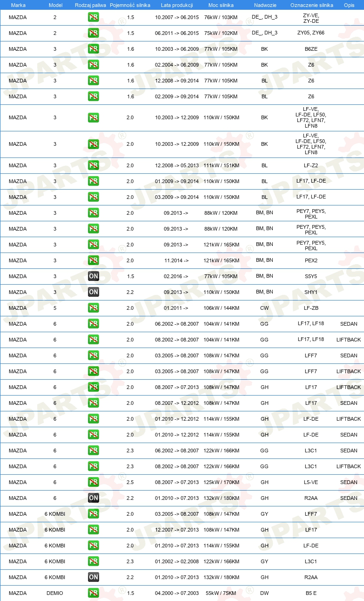Click the Oznaczenie silnika column header
The width and height of the screenshot is (364, 601).
click(x=311, y=5)
